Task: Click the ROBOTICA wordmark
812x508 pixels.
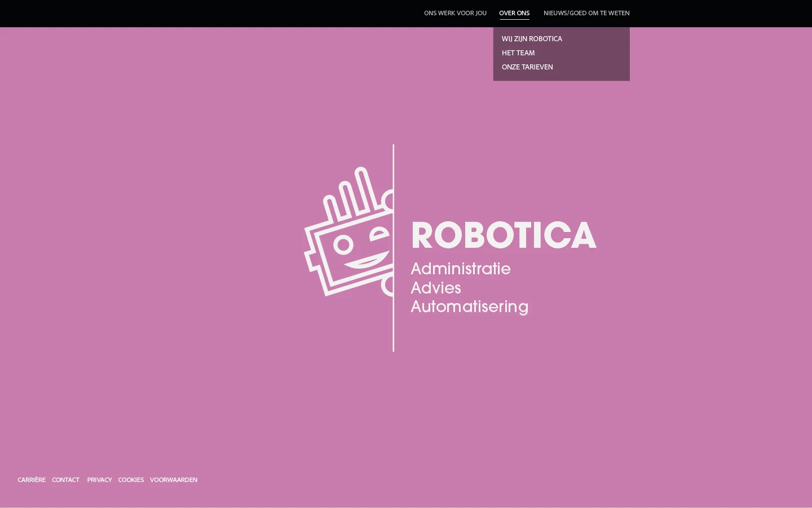Action: 504,234
